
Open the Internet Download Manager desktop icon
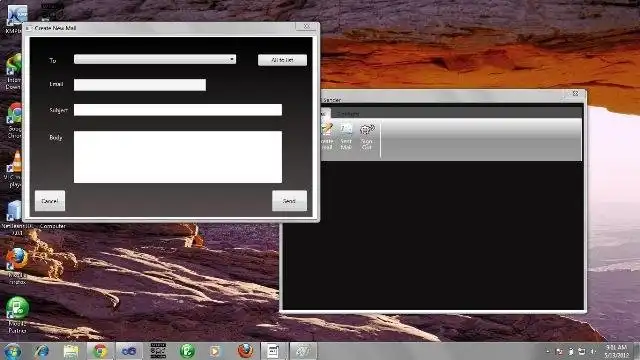pyautogui.click(x=15, y=71)
